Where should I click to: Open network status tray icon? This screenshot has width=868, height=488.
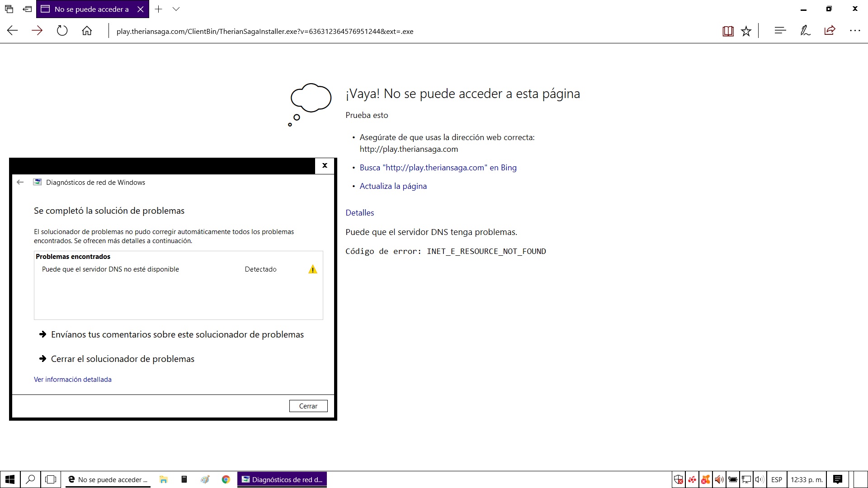[x=746, y=479]
